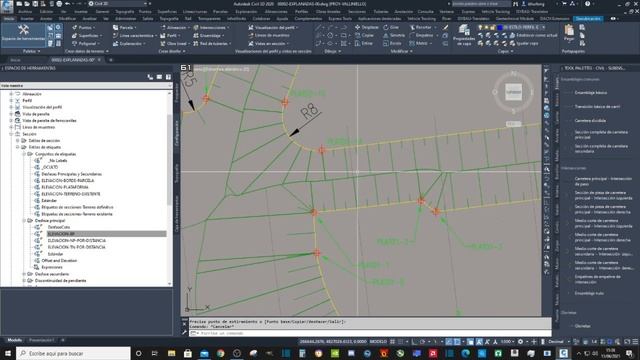Expand the Paletas panel dropdown
The image size is (640, 360).
(x=31, y=51)
